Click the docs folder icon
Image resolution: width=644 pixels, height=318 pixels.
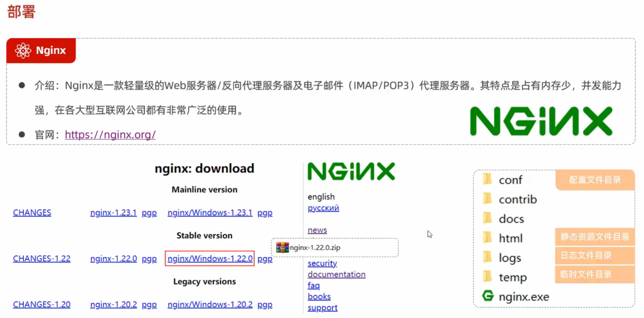487,218
